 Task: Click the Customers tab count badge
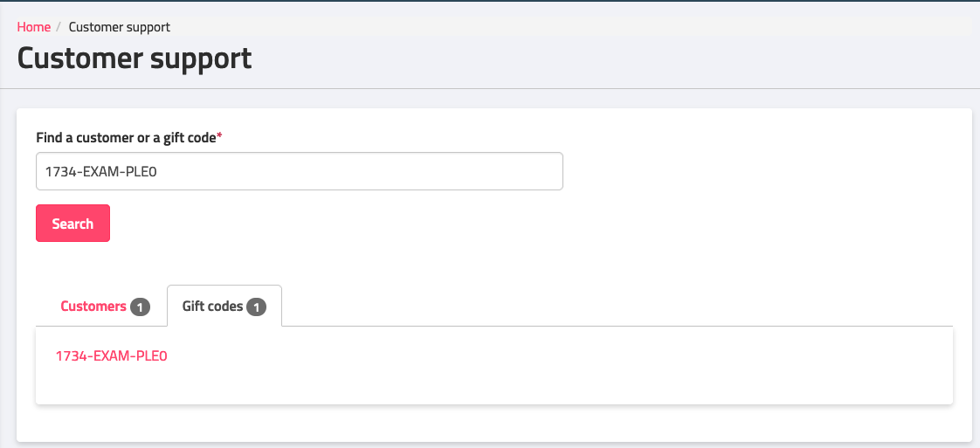[x=140, y=307]
